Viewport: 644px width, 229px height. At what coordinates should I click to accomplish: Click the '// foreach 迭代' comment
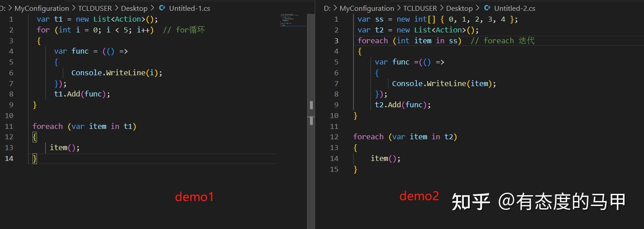(x=503, y=41)
